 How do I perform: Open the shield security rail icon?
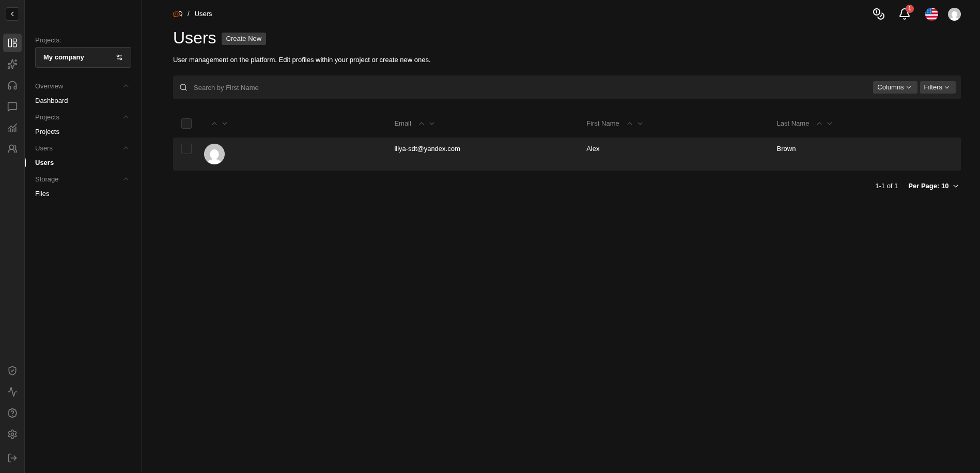coord(12,371)
